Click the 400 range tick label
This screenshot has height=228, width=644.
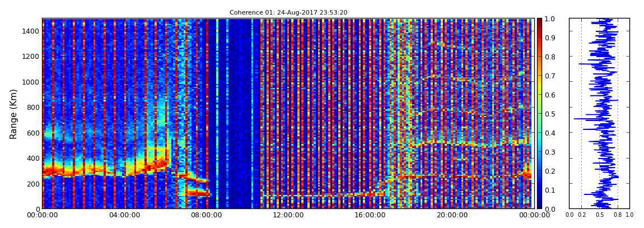point(33,159)
